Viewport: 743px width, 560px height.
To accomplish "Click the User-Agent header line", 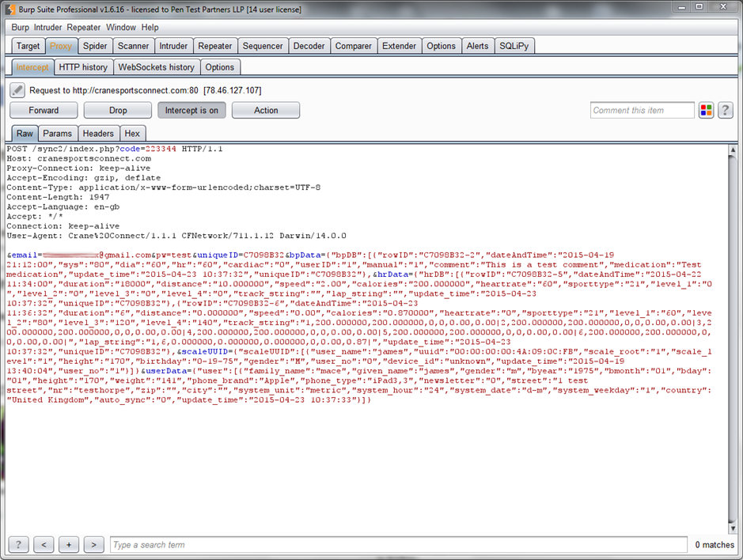I will [176, 236].
